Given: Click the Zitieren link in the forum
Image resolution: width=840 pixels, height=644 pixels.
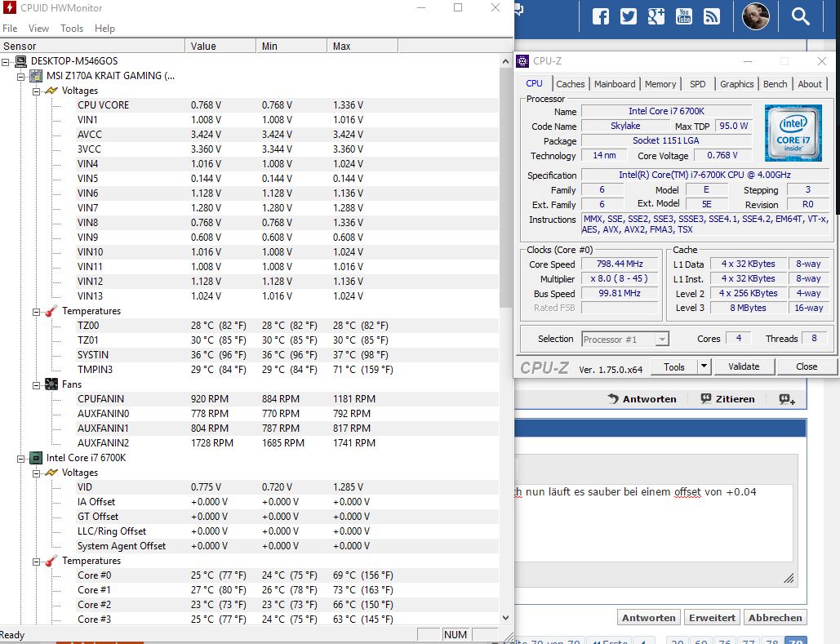Looking at the screenshot, I should pos(728,399).
